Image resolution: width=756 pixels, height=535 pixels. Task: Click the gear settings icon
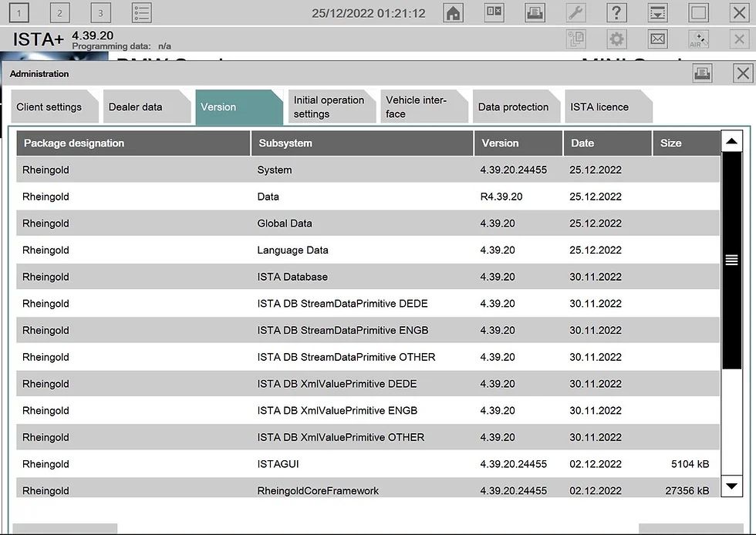pyautogui.click(x=616, y=39)
